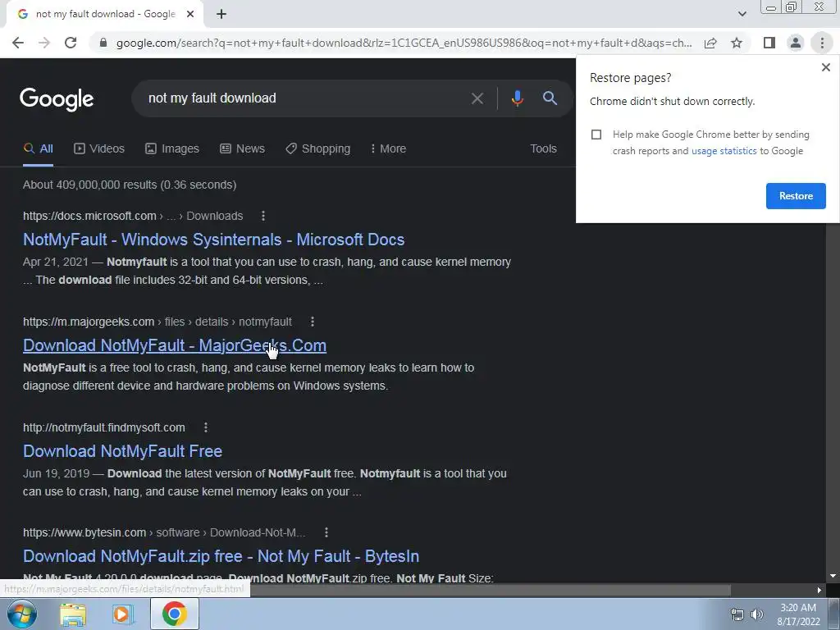Bookmark this page with the star icon
The width and height of the screenshot is (840, 630).
click(737, 43)
